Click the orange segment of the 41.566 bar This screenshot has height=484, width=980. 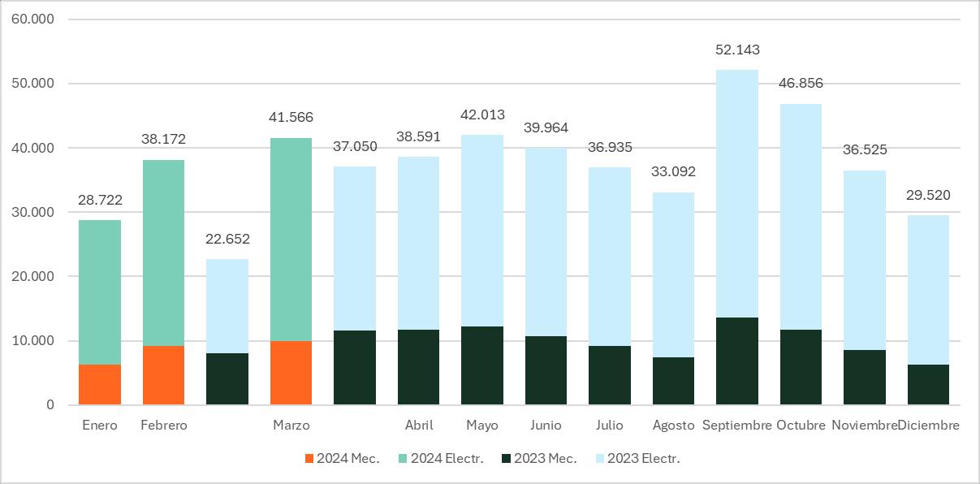click(x=291, y=373)
